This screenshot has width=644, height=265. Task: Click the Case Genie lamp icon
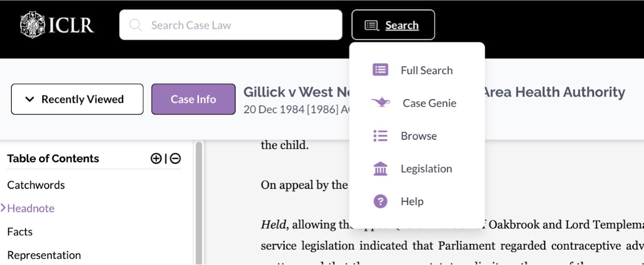tap(380, 103)
